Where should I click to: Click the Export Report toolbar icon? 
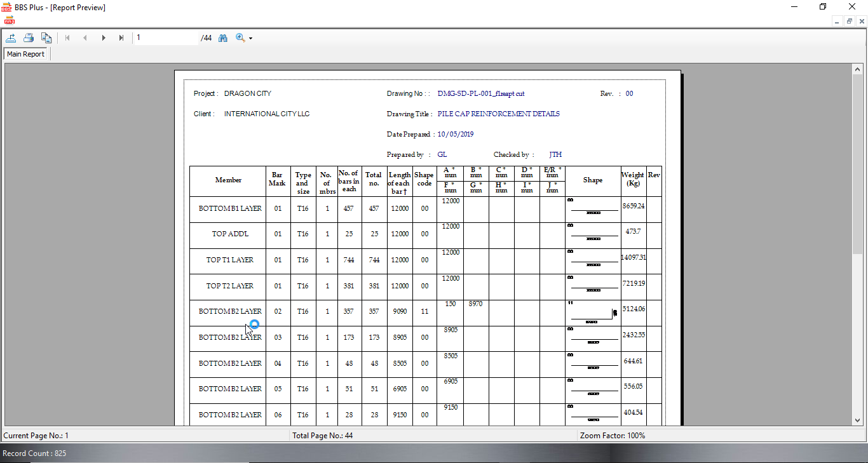(11, 38)
